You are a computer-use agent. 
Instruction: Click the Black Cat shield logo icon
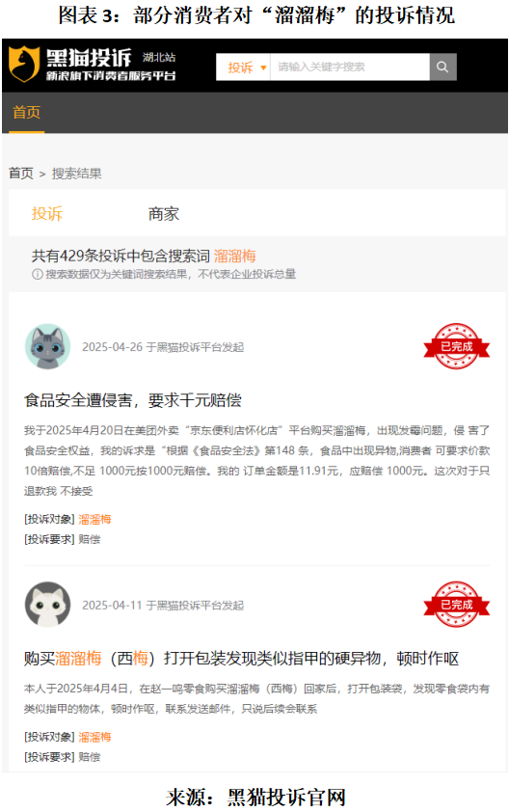[x=24, y=65]
